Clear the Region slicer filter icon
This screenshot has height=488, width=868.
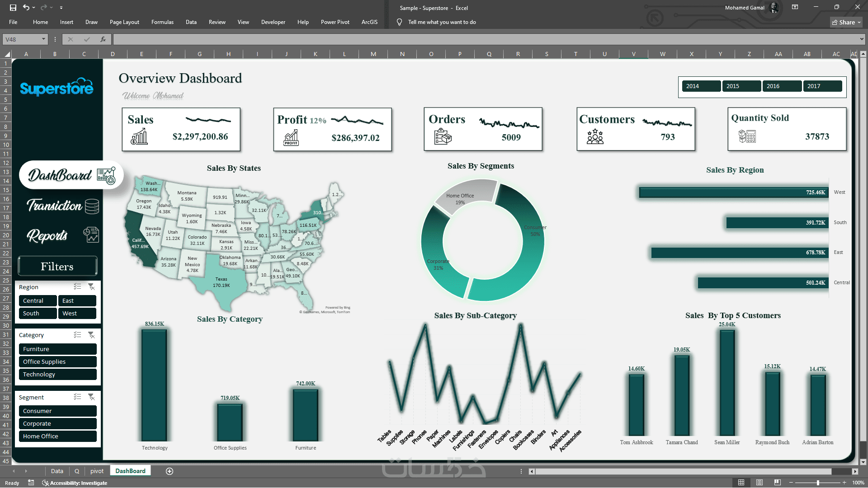click(x=91, y=287)
